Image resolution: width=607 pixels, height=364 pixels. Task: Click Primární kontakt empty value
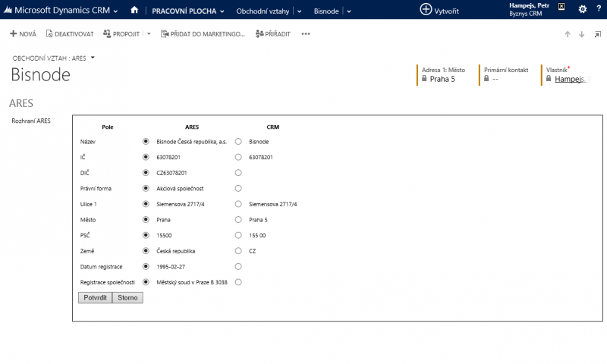tap(495, 79)
